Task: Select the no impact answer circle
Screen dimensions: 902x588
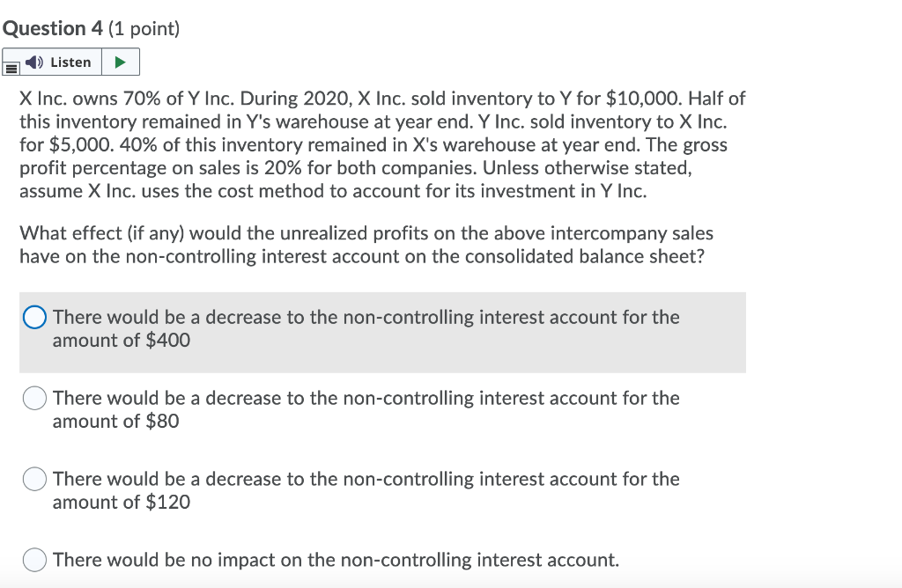Action: pyautogui.click(x=33, y=559)
